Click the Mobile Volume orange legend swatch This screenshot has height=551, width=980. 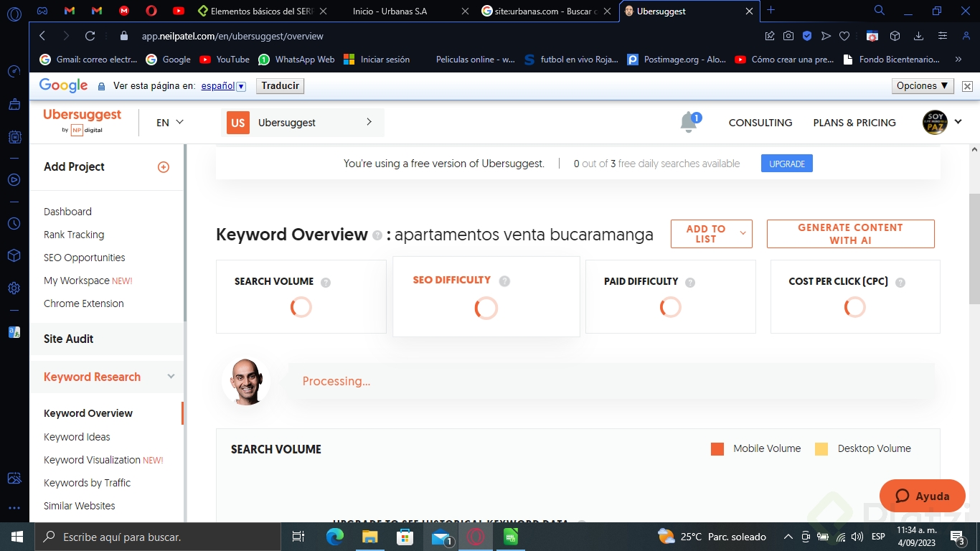point(717,449)
